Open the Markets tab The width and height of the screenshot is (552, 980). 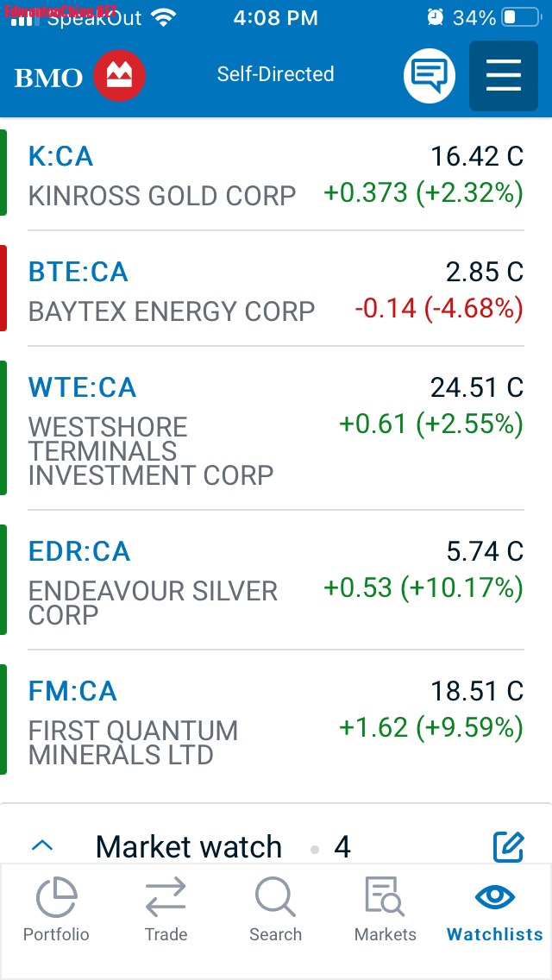tap(385, 909)
